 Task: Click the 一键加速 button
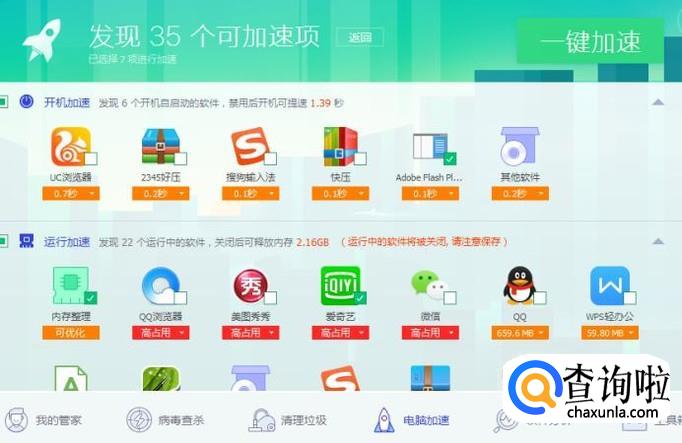point(590,41)
